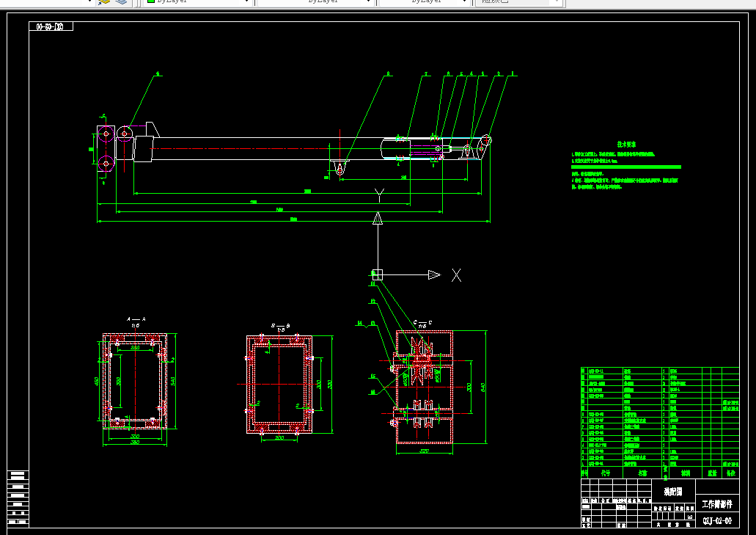Open the middle ByLayer linetype dropdown
This screenshot has height=535, width=756.
click(316, 2)
